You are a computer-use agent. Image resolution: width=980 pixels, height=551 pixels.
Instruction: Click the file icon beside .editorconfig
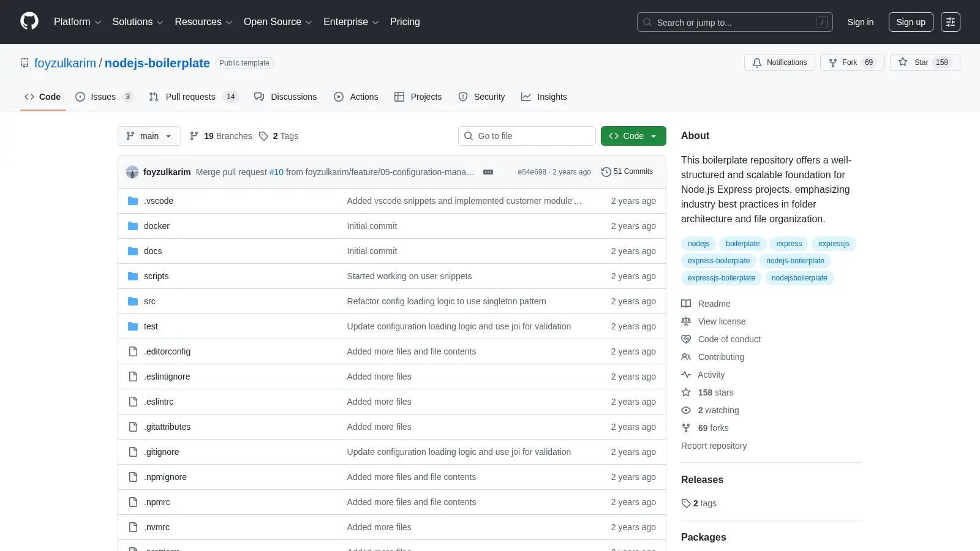133,351
